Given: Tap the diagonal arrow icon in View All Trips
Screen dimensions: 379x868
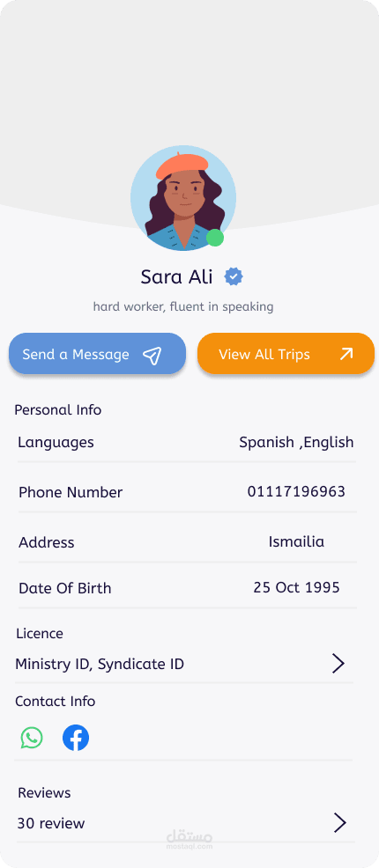Looking at the screenshot, I should [x=346, y=354].
